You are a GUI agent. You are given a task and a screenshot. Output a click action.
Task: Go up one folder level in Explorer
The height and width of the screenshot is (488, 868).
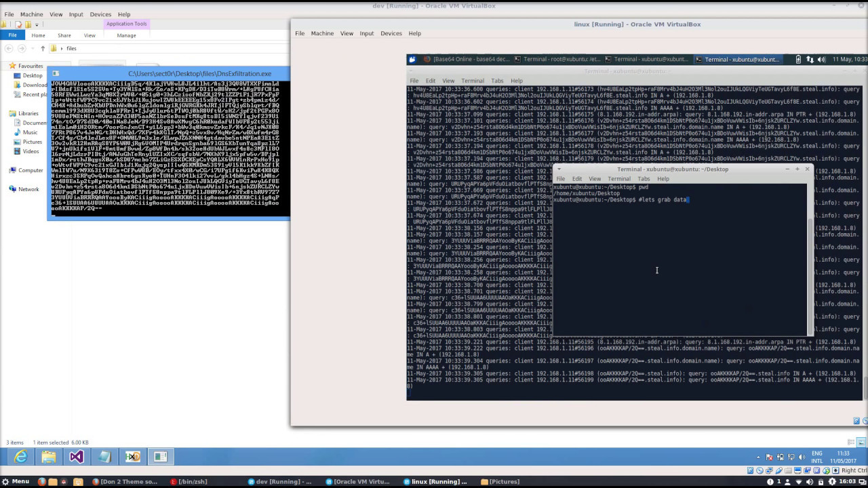(43, 48)
